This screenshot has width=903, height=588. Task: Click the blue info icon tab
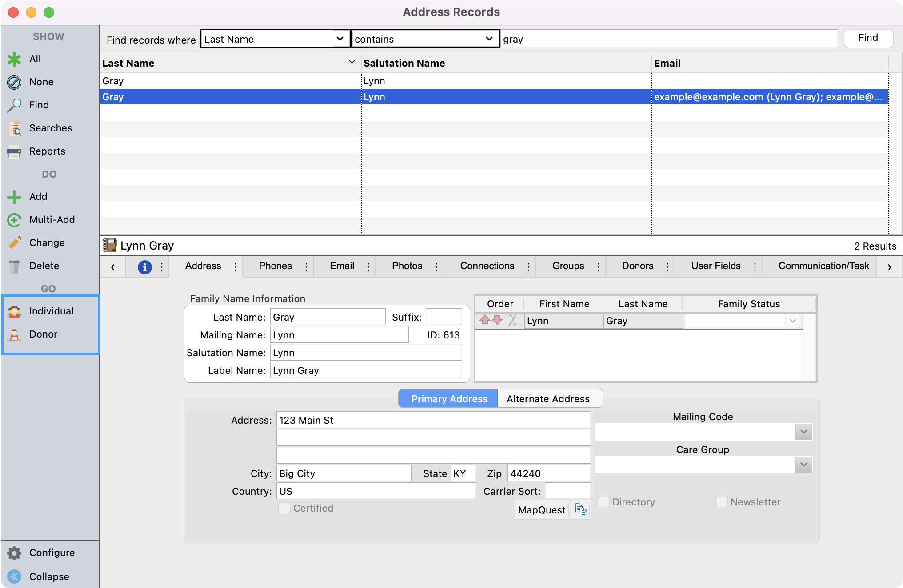point(144,266)
